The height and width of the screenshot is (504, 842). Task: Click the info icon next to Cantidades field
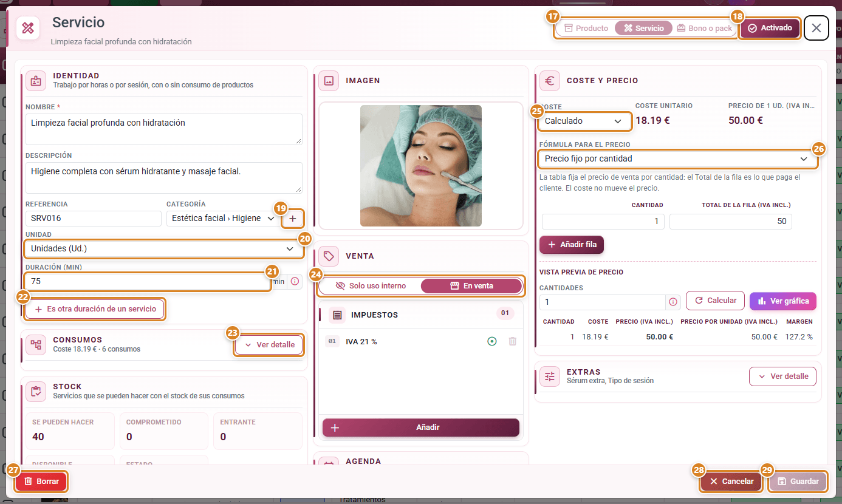pyautogui.click(x=673, y=302)
